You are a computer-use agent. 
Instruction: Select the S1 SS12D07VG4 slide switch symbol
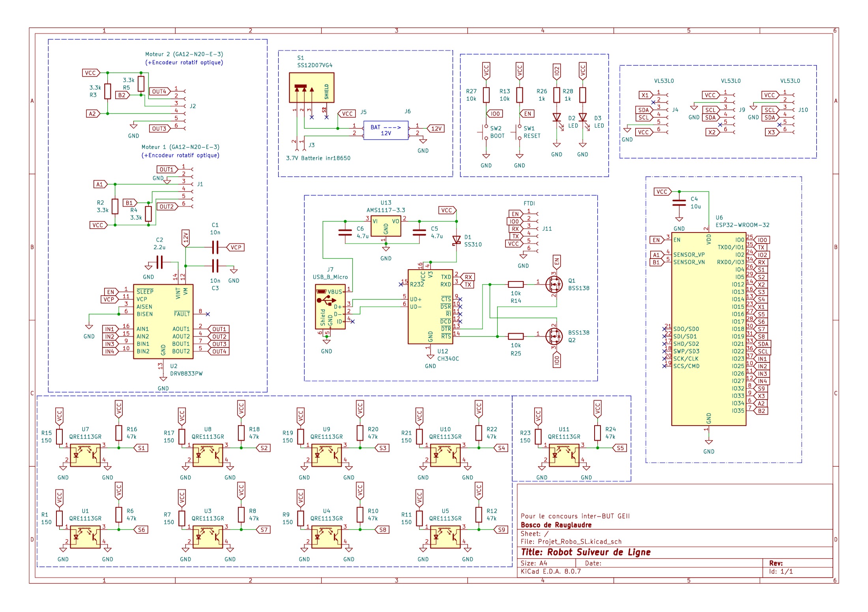coord(311,87)
